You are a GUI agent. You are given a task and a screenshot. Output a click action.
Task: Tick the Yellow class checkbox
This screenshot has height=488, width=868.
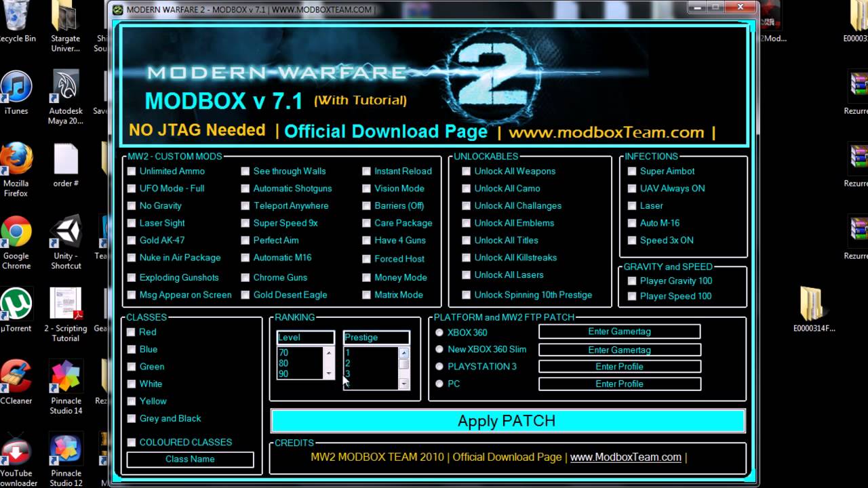131,401
